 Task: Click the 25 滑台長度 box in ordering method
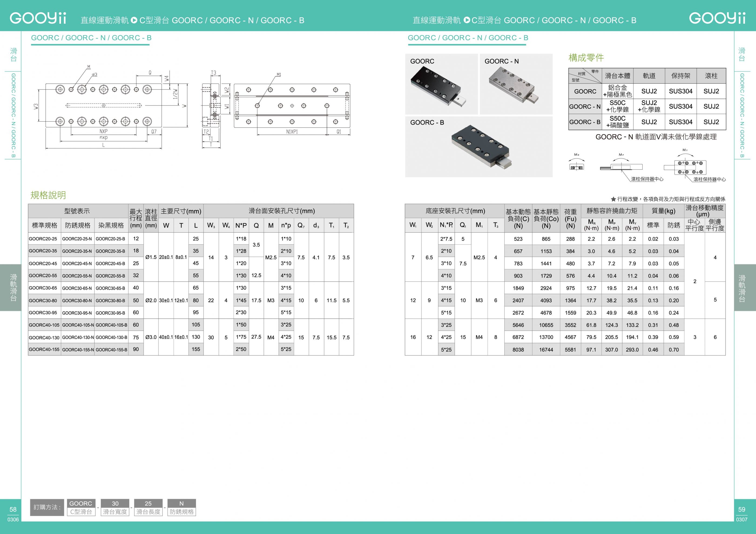click(148, 507)
